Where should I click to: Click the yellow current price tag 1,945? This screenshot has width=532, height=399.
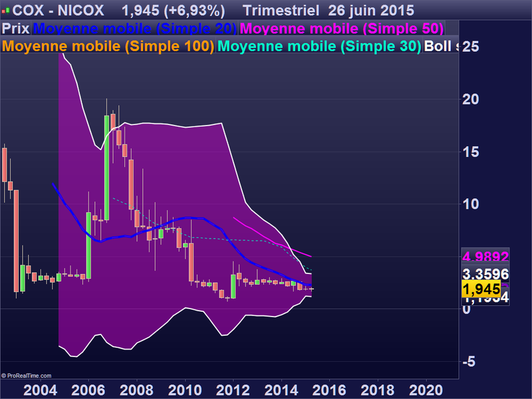(481, 289)
